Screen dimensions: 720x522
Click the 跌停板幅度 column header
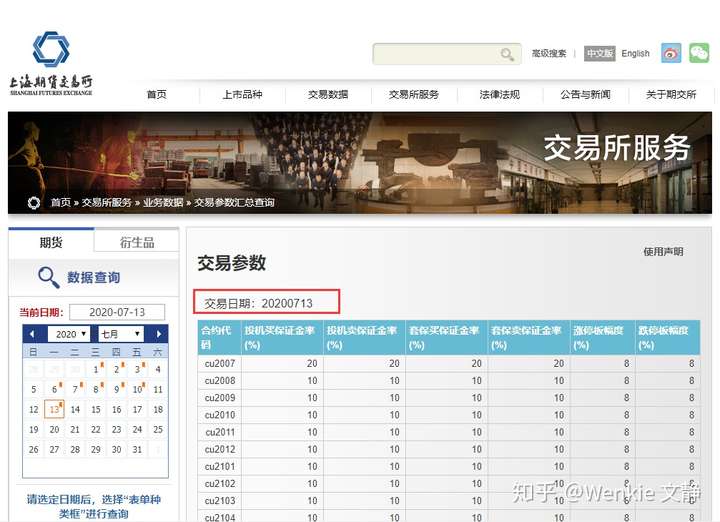click(668, 337)
